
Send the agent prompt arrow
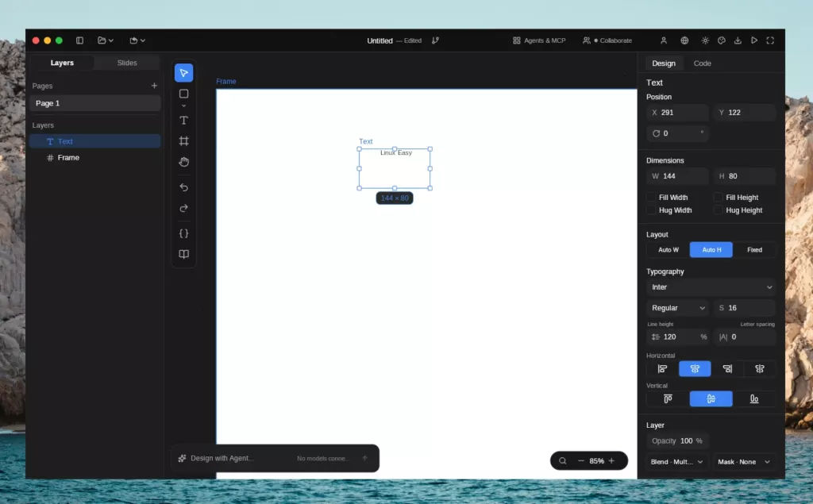(x=364, y=458)
